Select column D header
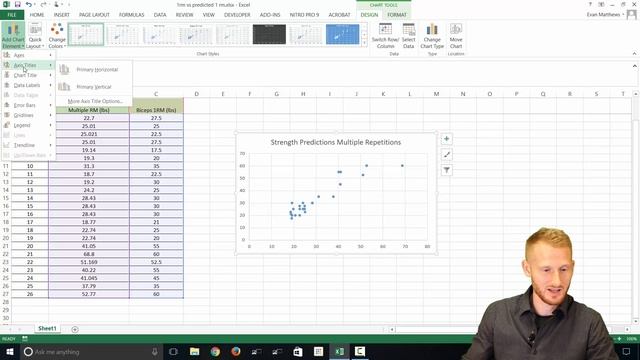 click(196, 94)
